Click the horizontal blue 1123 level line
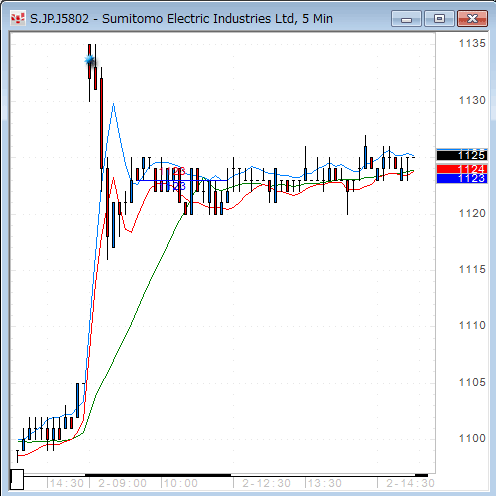Screen dimensions: 496x496 (x=182, y=181)
